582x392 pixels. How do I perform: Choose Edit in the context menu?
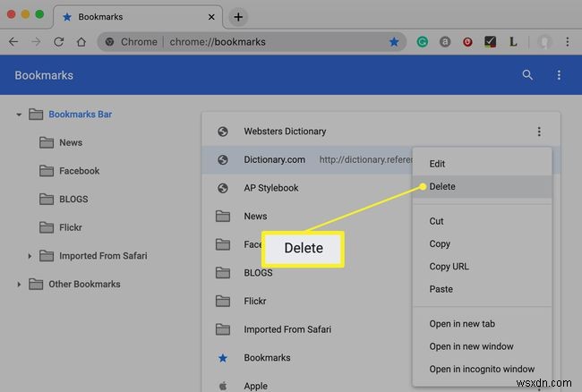(x=482, y=164)
